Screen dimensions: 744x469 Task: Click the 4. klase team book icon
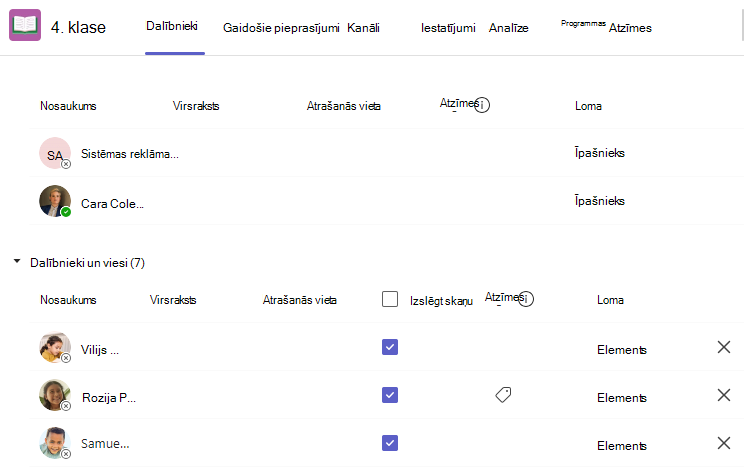coord(25,25)
